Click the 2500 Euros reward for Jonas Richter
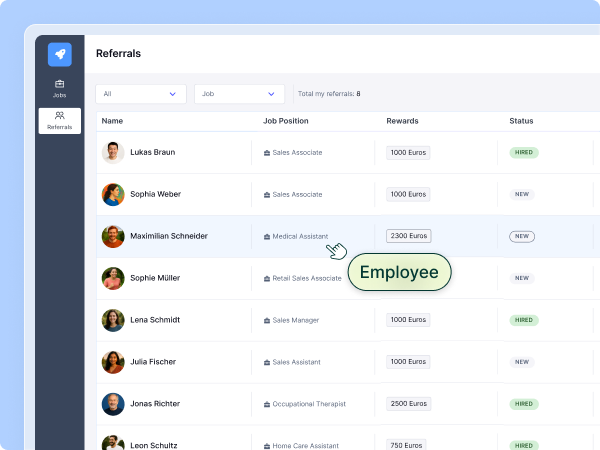Screen dimensions: 600x450 tap(408, 404)
